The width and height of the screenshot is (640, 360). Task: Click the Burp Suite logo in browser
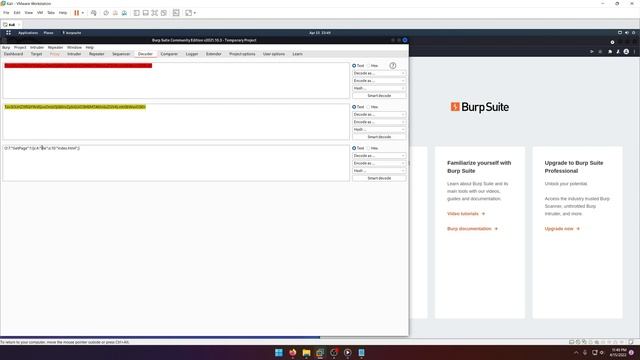(480, 107)
